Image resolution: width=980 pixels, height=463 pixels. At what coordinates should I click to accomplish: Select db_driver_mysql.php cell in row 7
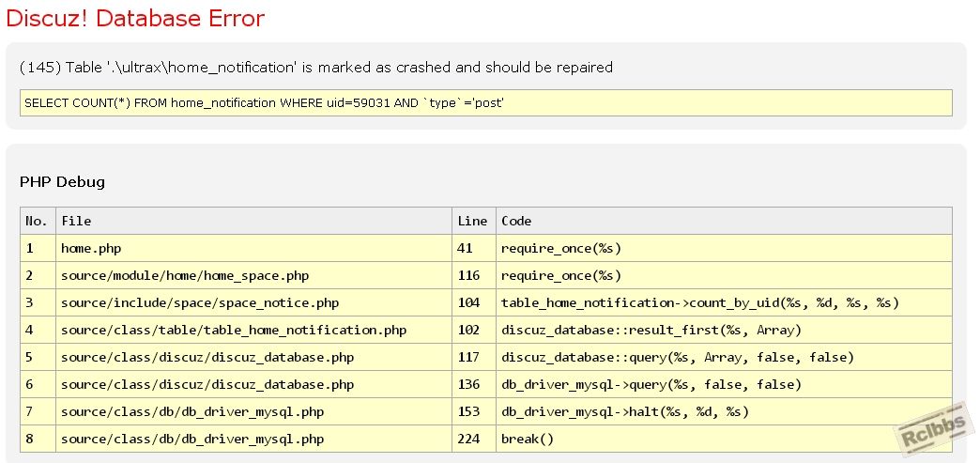[253, 411]
